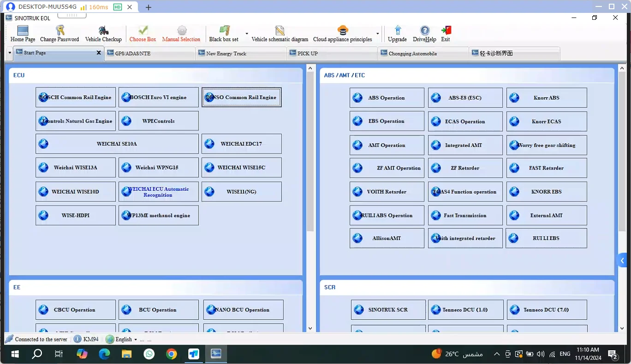
Task: Open RUILI ABS Operation
Action: point(387,215)
